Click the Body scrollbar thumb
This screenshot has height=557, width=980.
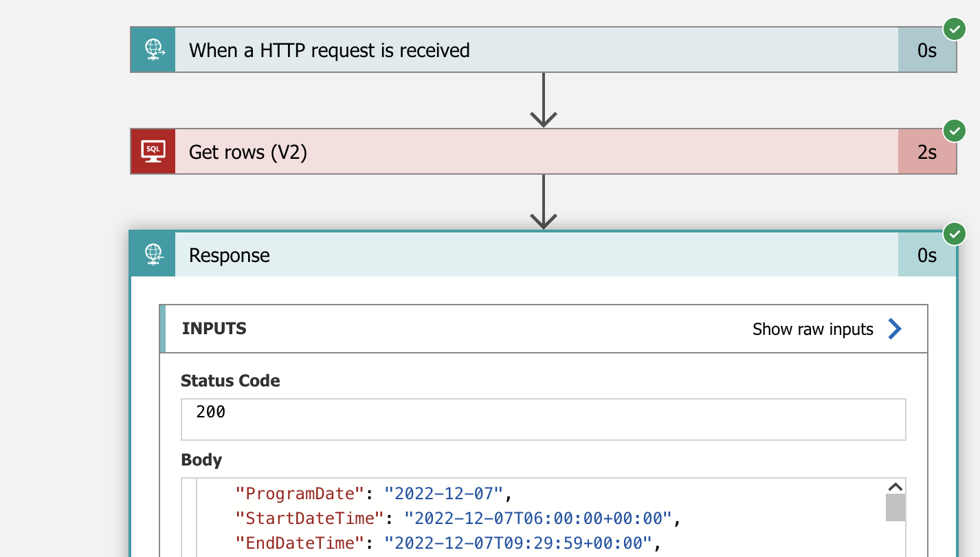895,507
